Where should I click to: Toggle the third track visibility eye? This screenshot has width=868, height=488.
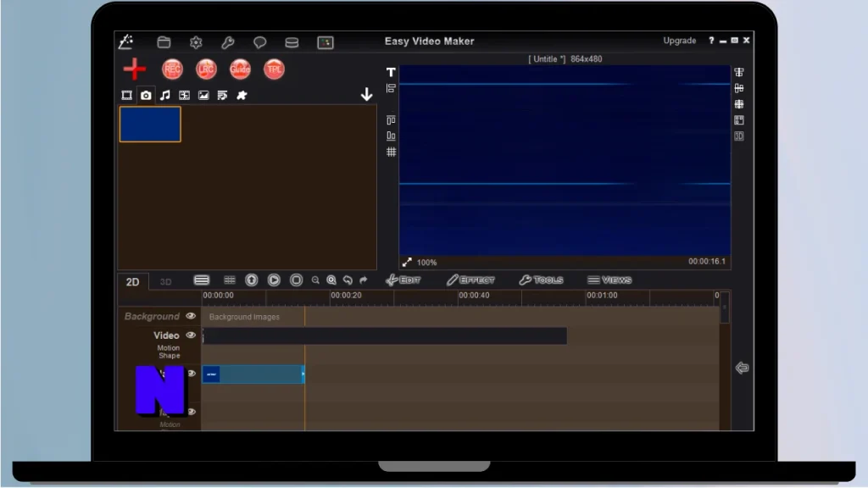pos(192,374)
